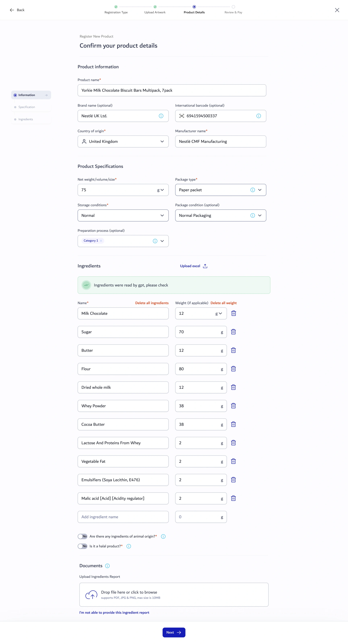Viewport: 348px width, 644px height.
Task: Remove the Category 1 tag
Action: [101, 241]
